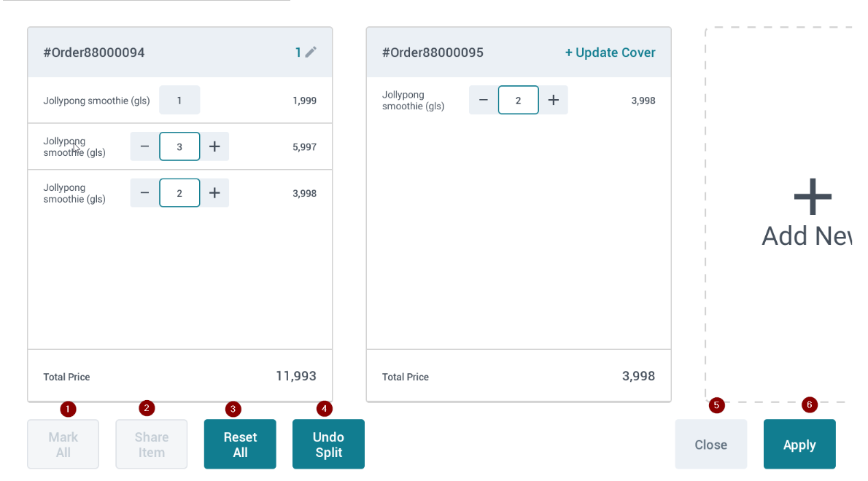868x481 pixels.
Task: Select the quantity field showing 3
Action: [179, 146]
